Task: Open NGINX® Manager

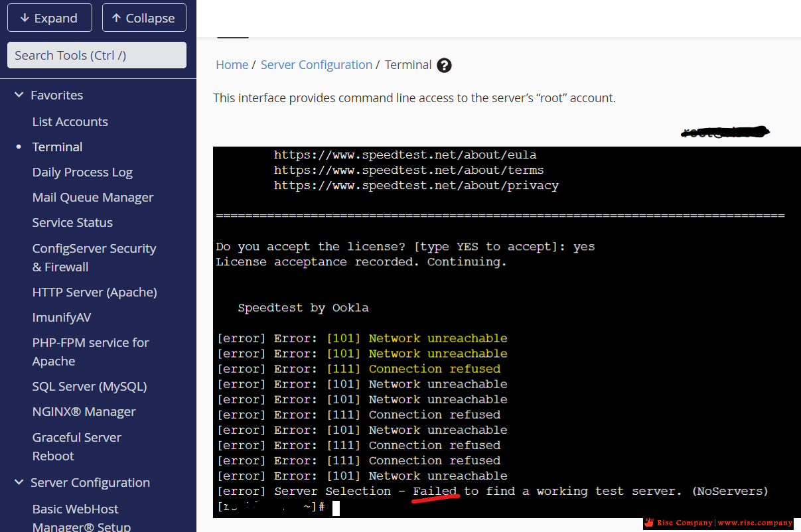Action: tap(84, 411)
